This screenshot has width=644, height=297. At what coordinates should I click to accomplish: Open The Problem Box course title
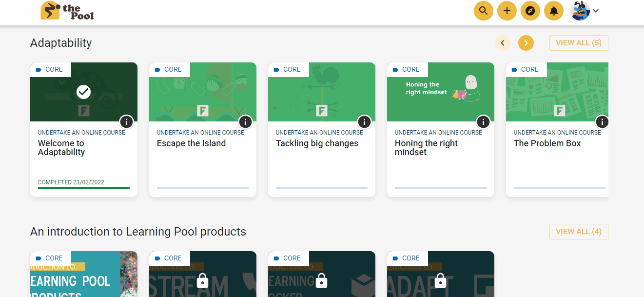pos(547,143)
